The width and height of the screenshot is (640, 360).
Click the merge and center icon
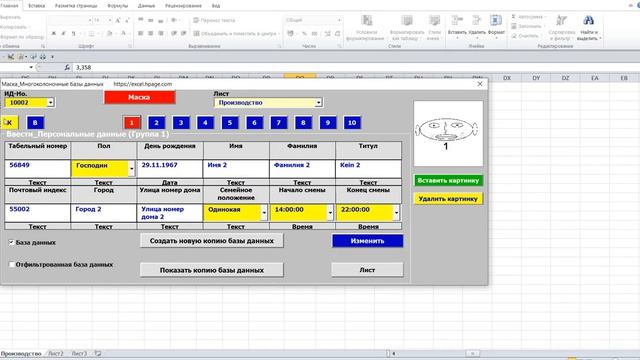pyautogui.click(x=196, y=33)
